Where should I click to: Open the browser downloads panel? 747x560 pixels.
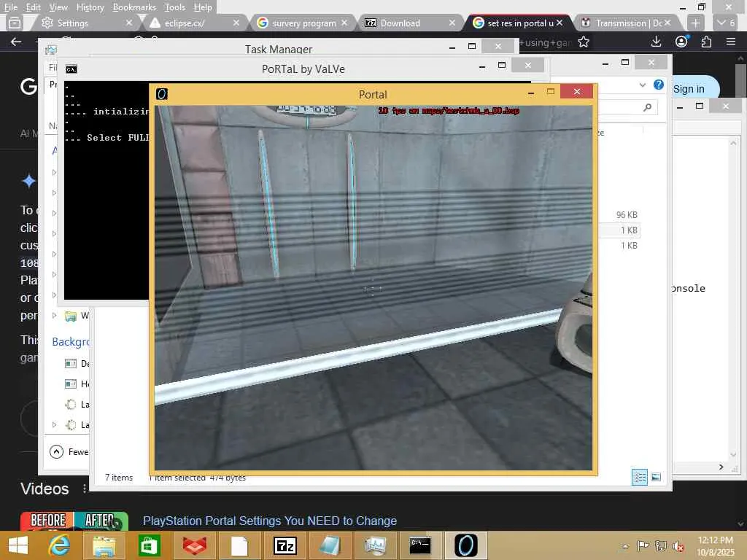(x=656, y=42)
